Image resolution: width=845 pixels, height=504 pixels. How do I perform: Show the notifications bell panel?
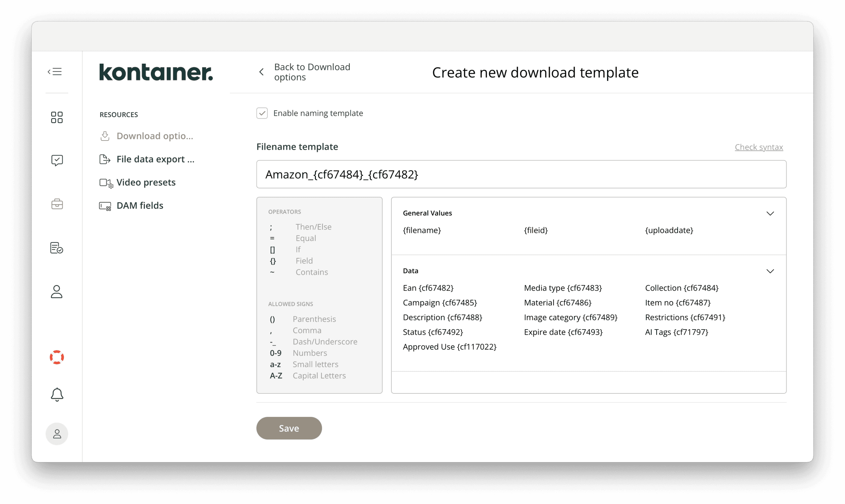click(x=57, y=394)
